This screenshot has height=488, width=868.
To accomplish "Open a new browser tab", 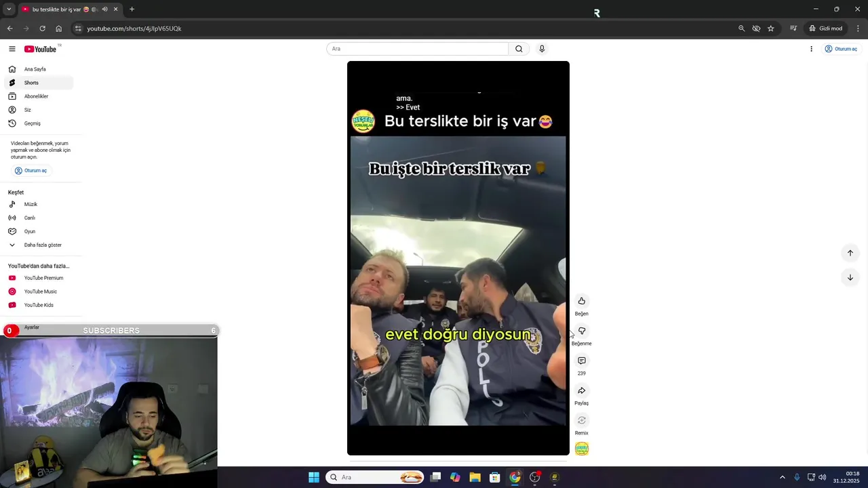I will point(132,9).
